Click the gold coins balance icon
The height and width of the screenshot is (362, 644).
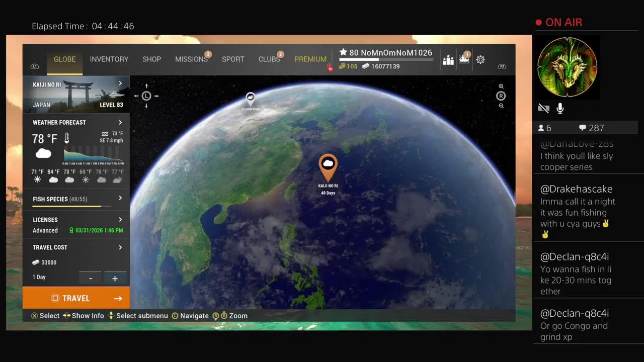pyautogui.click(x=342, y=66)
